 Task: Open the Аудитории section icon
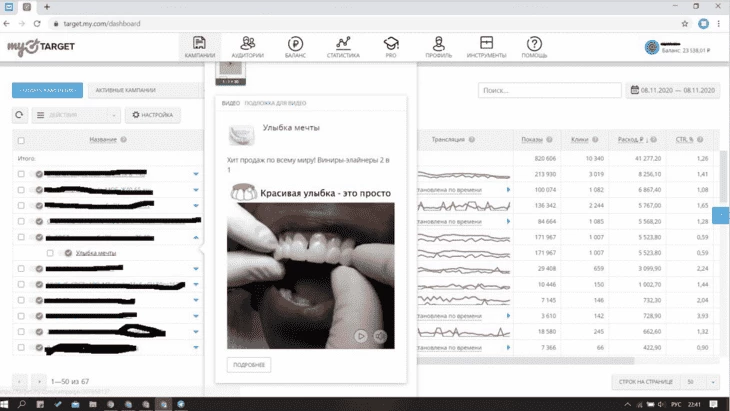coord(248,43)
